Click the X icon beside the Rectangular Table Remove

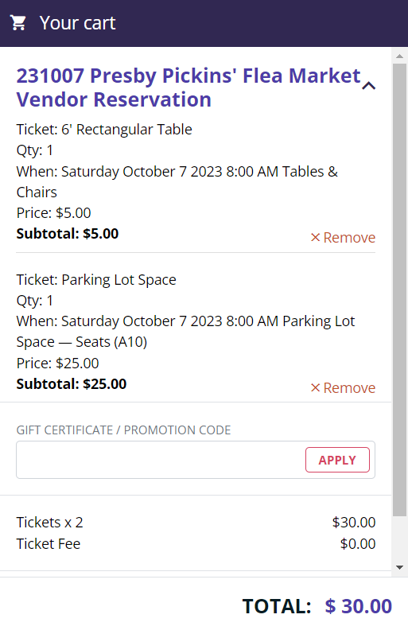pyautogui.click(x=315, y=237)
